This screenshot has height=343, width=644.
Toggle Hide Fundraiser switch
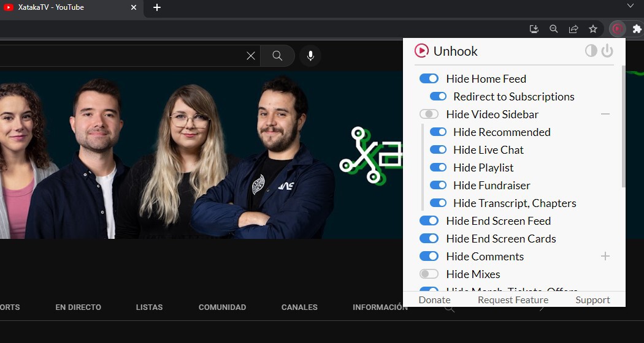tap(438, 185)
